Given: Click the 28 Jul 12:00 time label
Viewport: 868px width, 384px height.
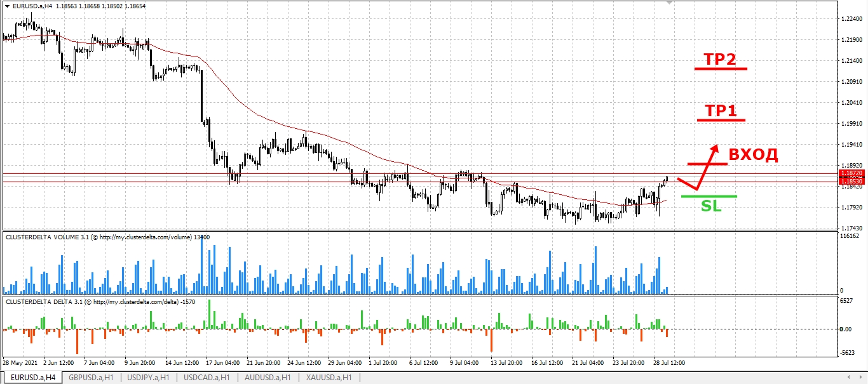Looking at the screenshot, I should 669,363.
